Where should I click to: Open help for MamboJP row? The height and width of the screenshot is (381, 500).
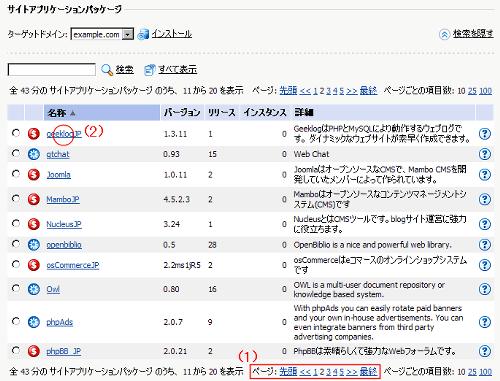tap(485, 199)
